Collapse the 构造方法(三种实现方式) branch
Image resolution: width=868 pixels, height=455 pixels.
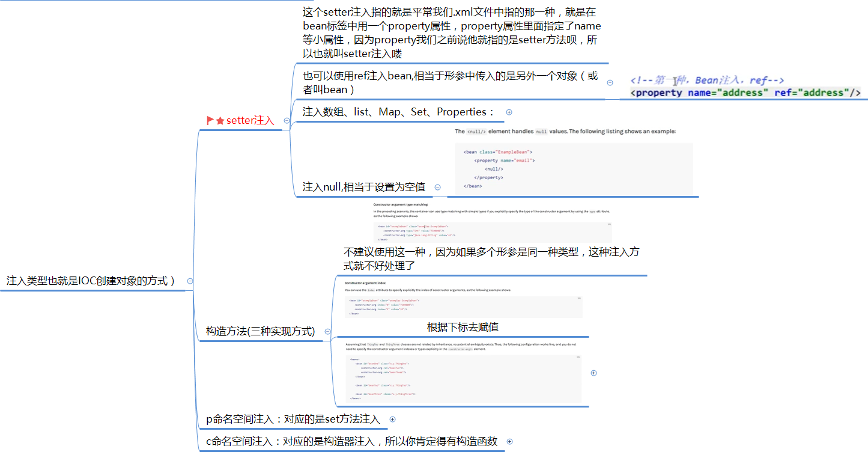coord(327,331)
